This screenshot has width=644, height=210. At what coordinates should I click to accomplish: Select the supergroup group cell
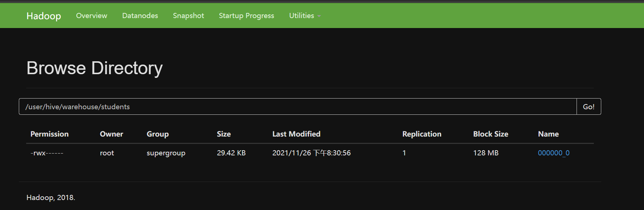pos(166,153)
